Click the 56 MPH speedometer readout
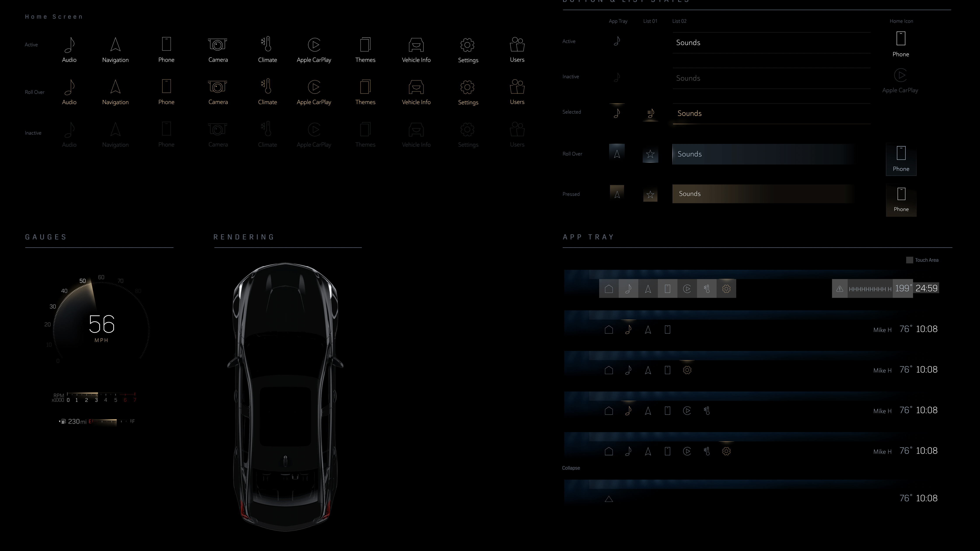The height and width of the screenshot is (551, 980). 101,324
